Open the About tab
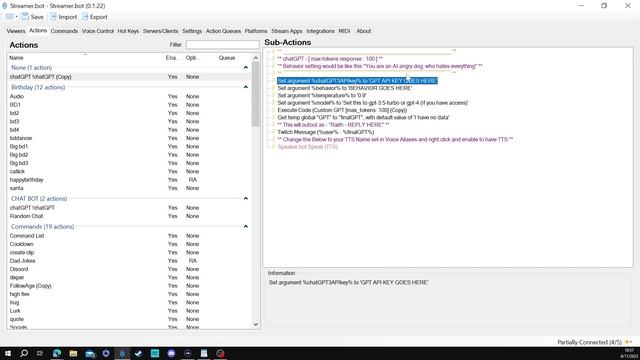This screenshot has height=360, width=640. click(363, 31)
